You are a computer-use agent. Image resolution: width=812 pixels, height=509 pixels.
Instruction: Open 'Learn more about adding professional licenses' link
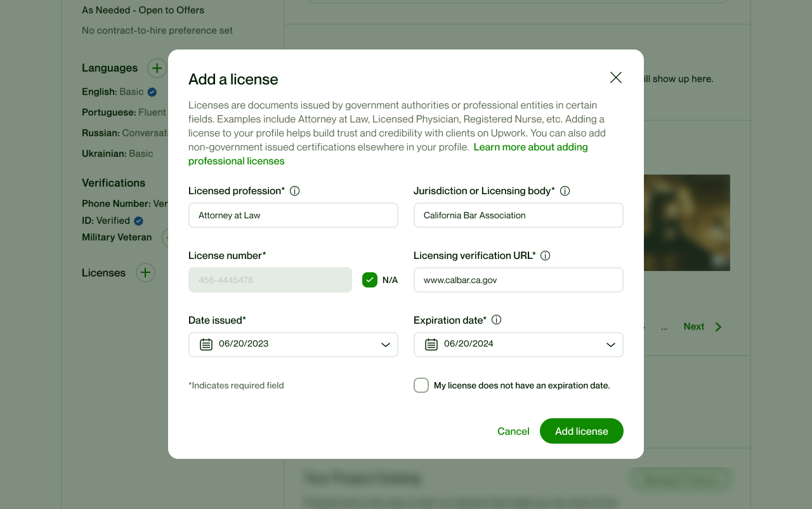[530, 147]
